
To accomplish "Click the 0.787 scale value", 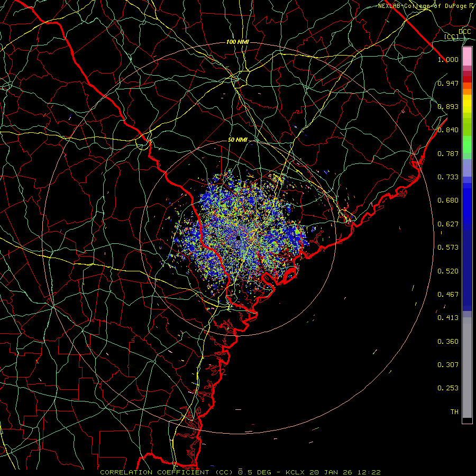I will tap(448, 153).
